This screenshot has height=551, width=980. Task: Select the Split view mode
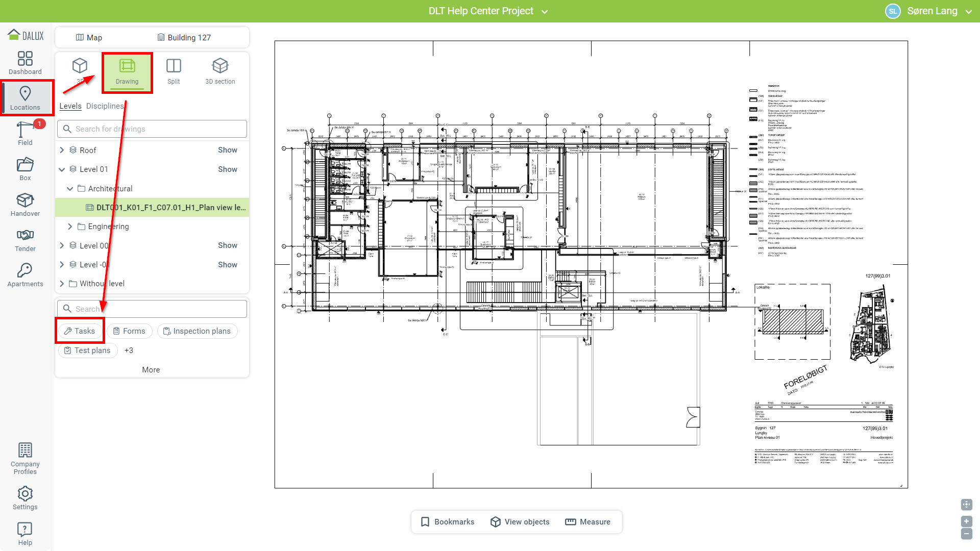(174, 71)
